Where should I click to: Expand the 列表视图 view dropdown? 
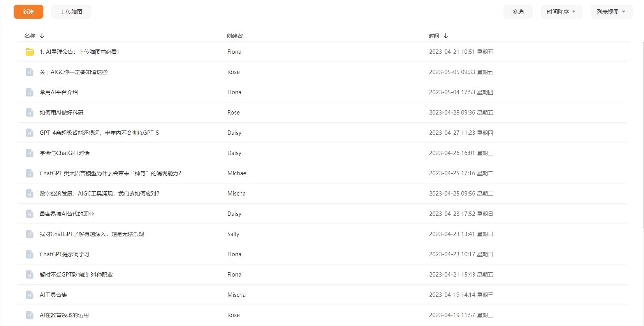611,12
